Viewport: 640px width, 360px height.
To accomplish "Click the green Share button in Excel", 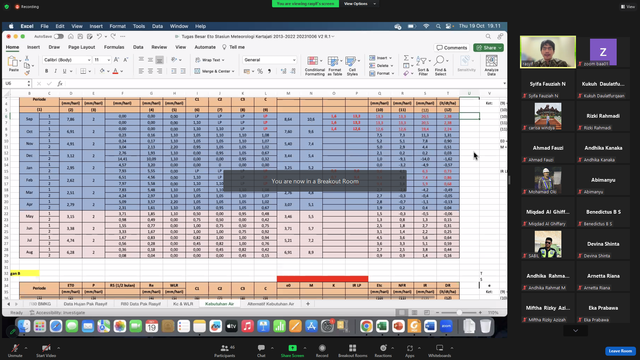I will tap(489, 48).
